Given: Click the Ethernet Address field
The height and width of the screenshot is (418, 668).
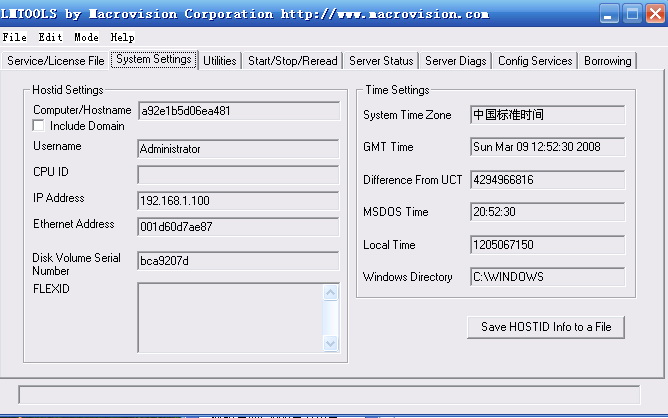Looking at the screenshot, I should 238,227.
